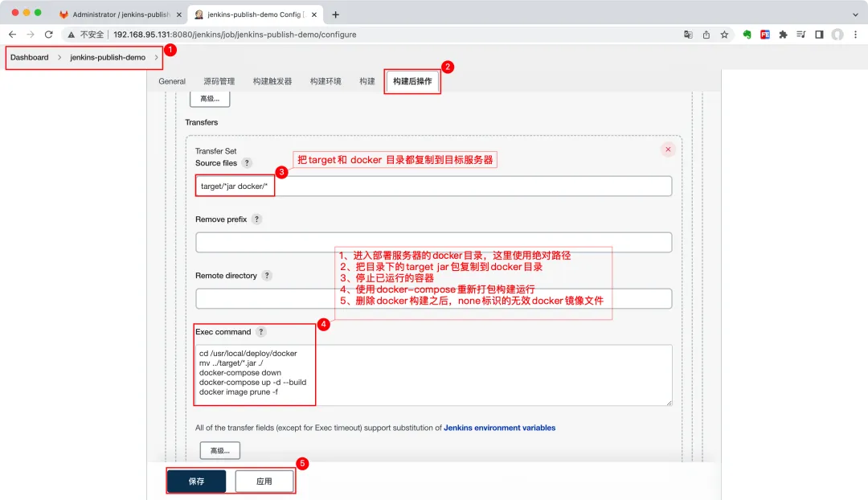Open the 源码管理 config tab
Screen dimensions: 868x500
point(219,81)
